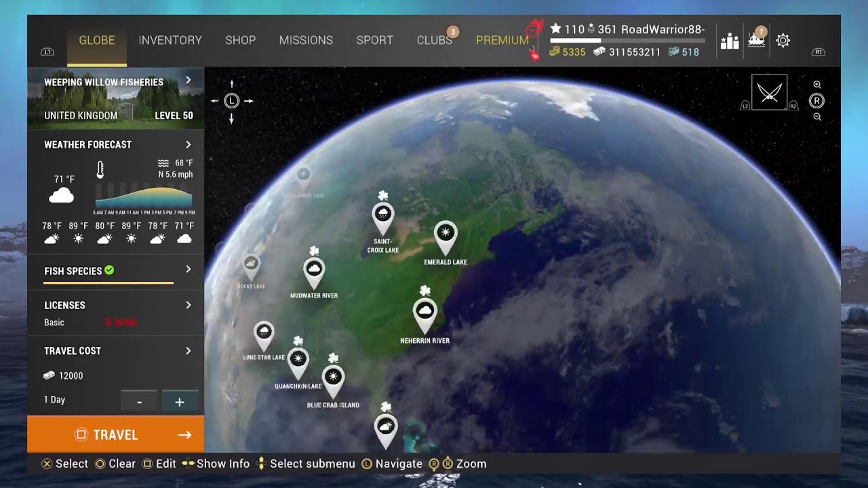Select the faded northern lake pin
This screenshot has width=868, height=488.
(x=303, y=178)
